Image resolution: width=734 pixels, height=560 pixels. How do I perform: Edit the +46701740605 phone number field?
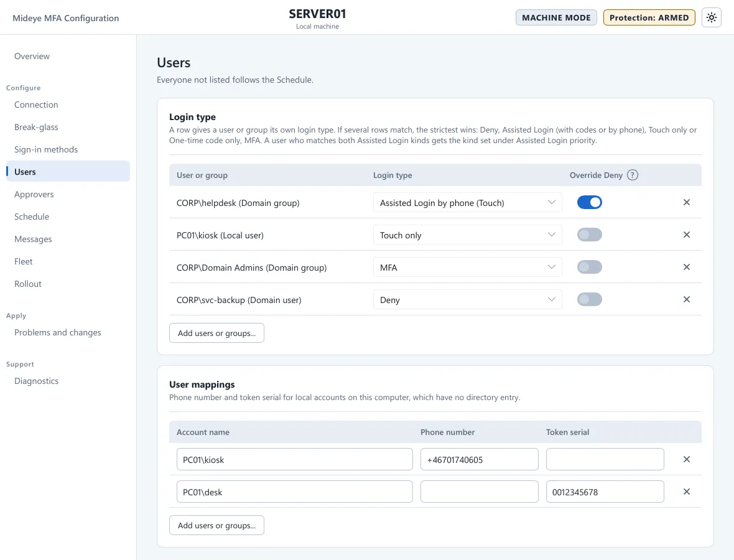tap(480, 459)
